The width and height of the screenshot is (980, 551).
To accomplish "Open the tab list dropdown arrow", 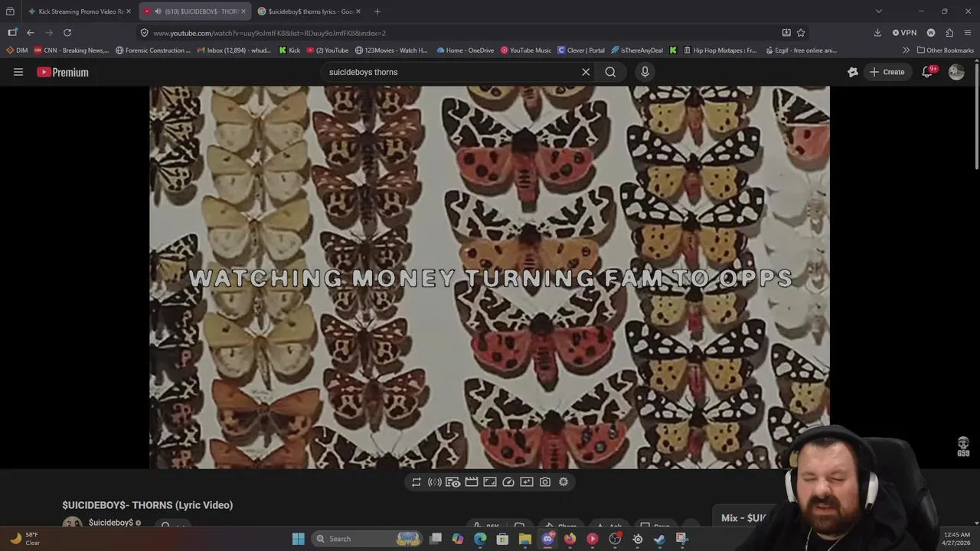I will [x=879, y=11].
